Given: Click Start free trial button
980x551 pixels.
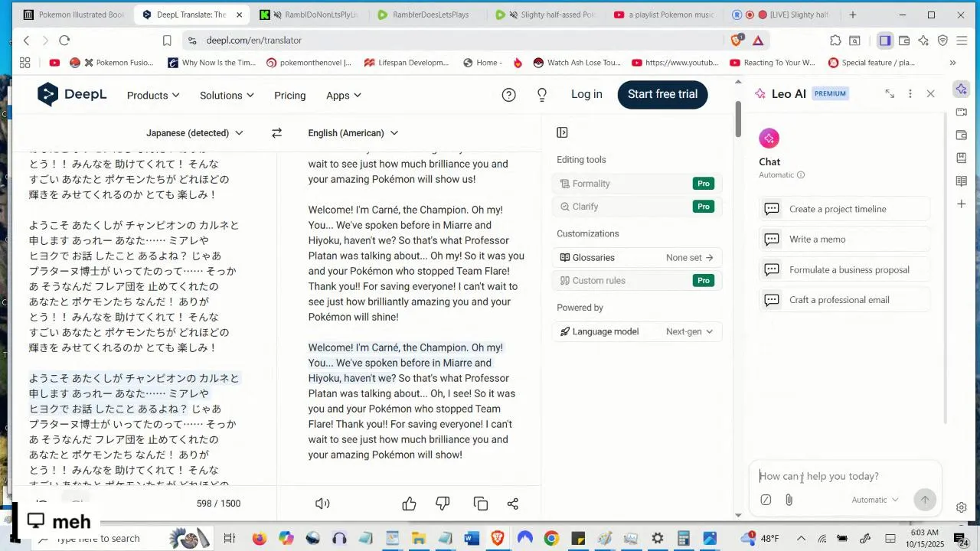Looking at the screenshot, I should point(662,94).
